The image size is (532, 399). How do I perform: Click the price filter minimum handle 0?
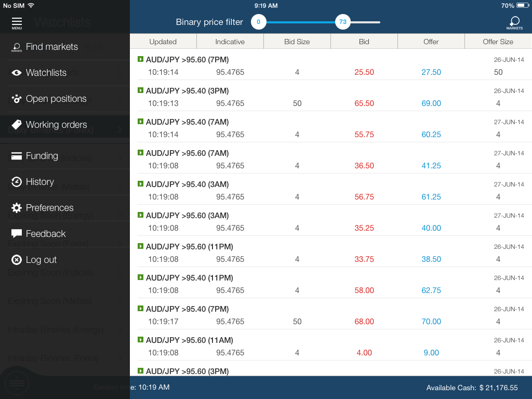[x=258, y=22]
